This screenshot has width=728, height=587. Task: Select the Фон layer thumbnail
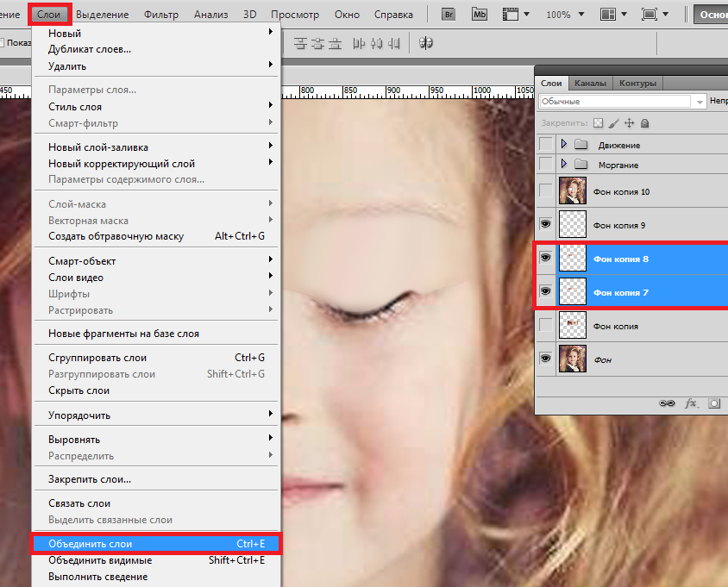point(573,359)
